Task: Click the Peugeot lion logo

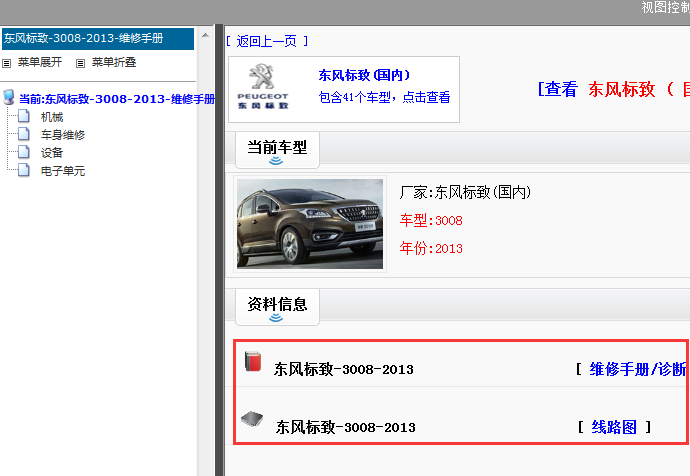Action: point(263,77)
